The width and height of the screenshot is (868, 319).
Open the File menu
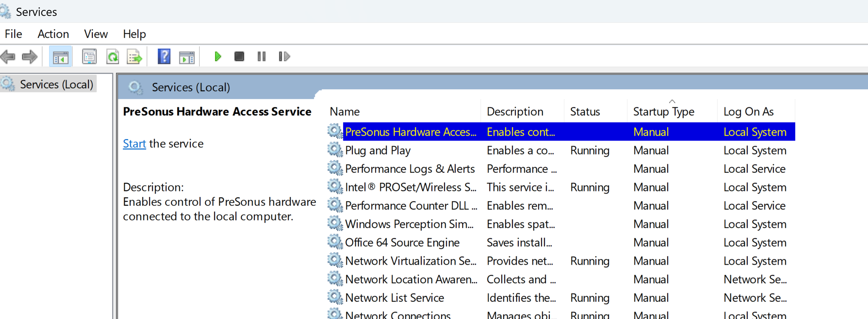pyautogui.click(x=13, y=34)
